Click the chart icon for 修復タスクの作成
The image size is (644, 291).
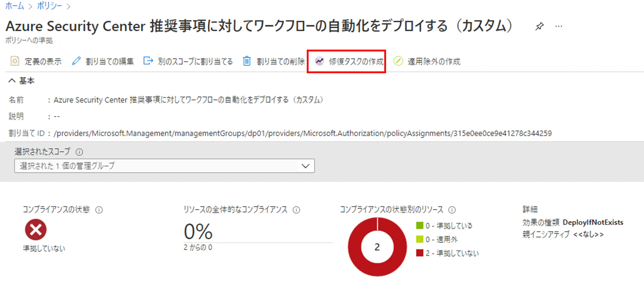pyautogui.click(x=319, y=61)
